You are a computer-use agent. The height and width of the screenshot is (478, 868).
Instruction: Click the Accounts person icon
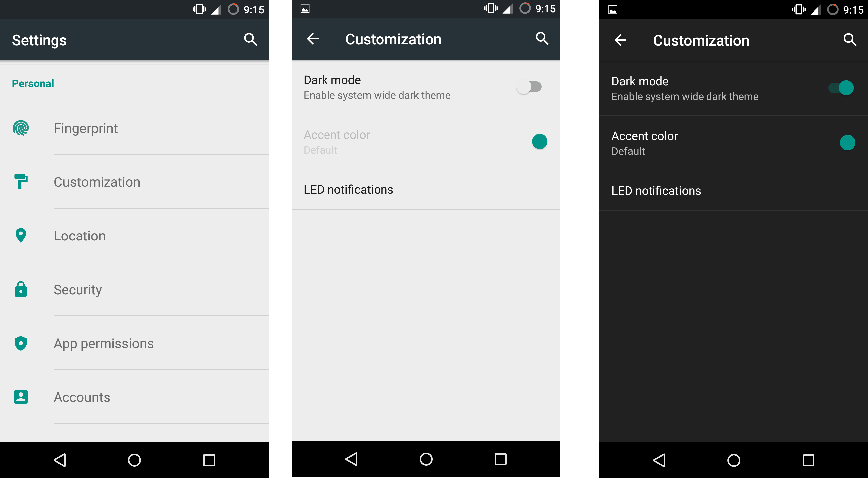(21, 397)
